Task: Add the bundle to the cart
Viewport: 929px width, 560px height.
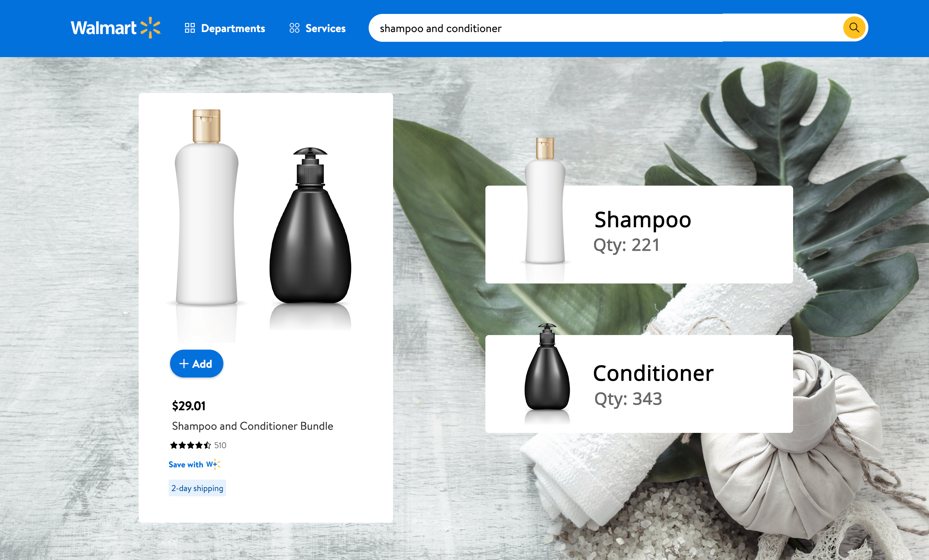Action: tap(197, 363)
